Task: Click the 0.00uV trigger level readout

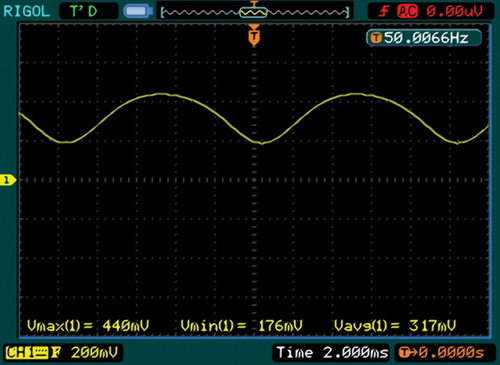Action: tap(455, 12)
